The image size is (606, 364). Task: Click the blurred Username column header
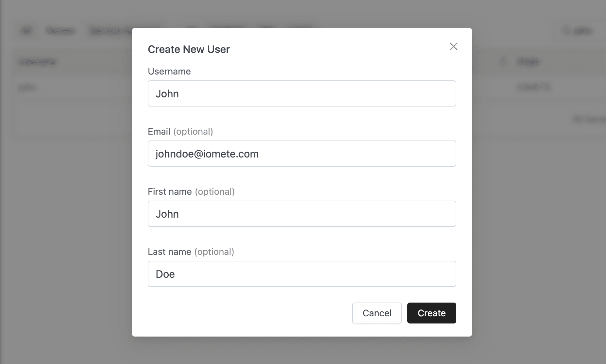[37, 62]
